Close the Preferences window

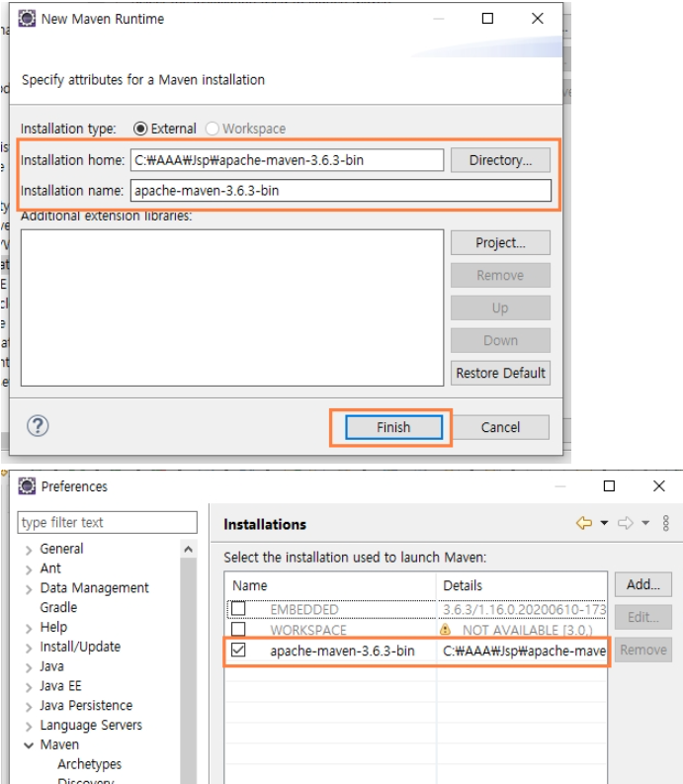659,486
